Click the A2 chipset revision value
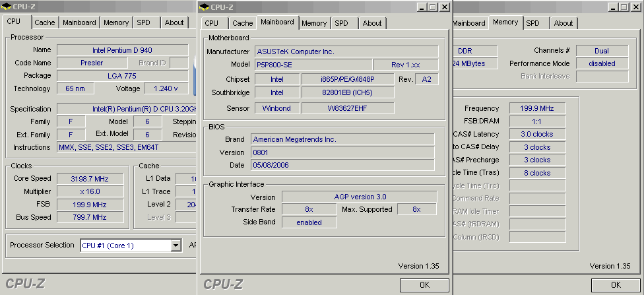 click(427, 79)
